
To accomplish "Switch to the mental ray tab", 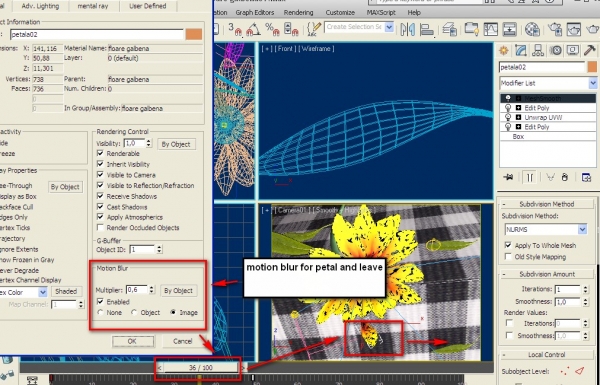I will (93, 6).
